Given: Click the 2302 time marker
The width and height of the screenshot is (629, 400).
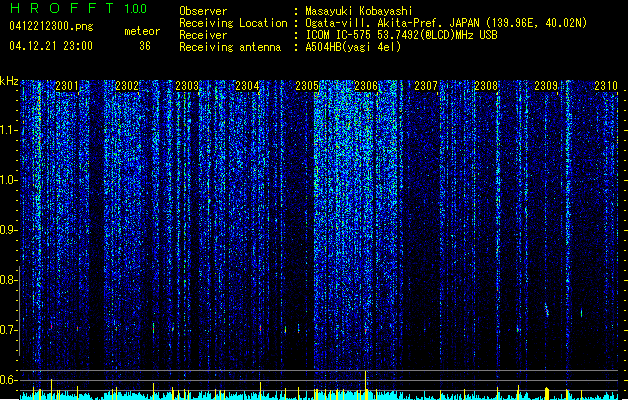Looking at the screenshot, I should [127, 86].
